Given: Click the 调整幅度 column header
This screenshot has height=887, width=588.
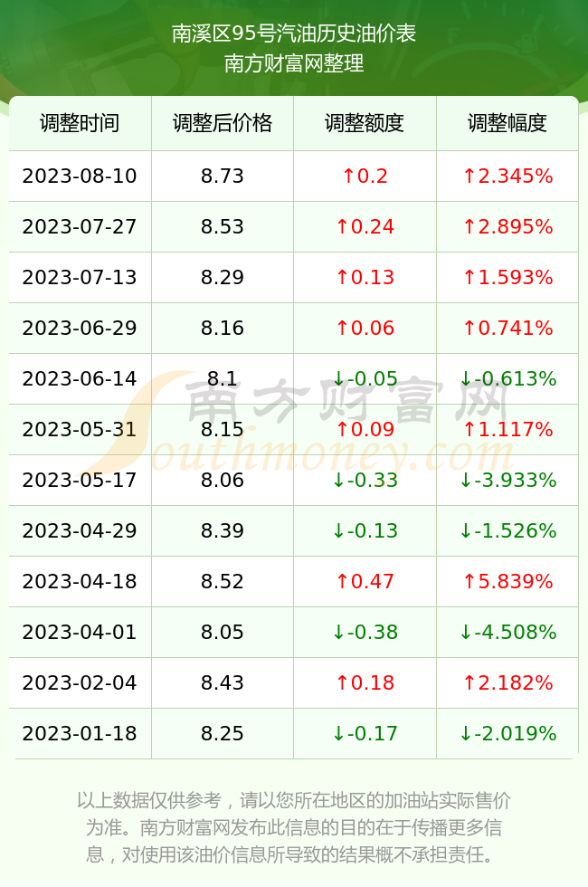Looking at the screenshot, I should coord(507,123).
